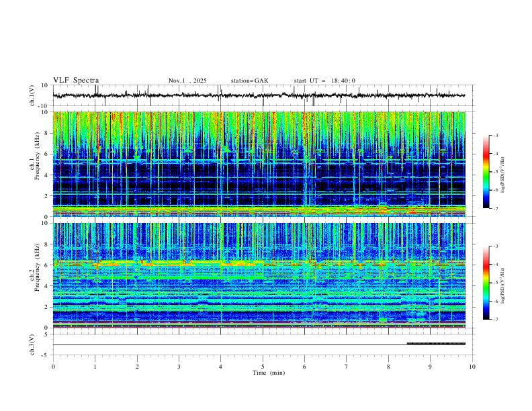532x411 pixels.
Task: Click the log(PSD) label beside ch.1 color bar
Action: pyautogui.click(x=502, y=175)
